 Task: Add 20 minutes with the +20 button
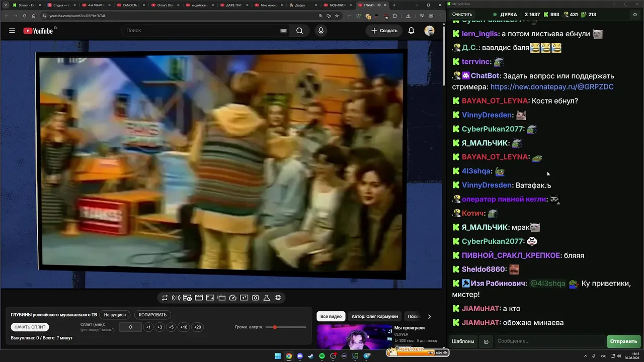click(x=198, y=327)
